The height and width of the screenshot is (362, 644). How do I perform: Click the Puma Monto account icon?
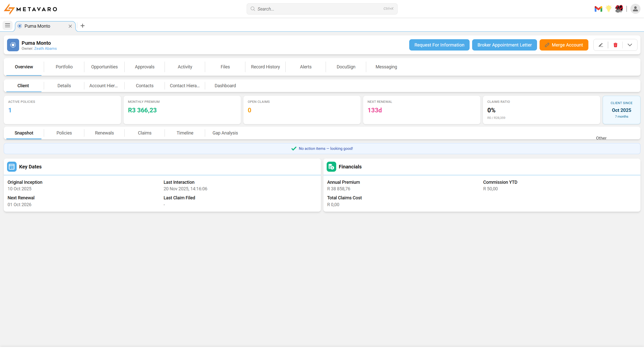click(x=13, y=45)
